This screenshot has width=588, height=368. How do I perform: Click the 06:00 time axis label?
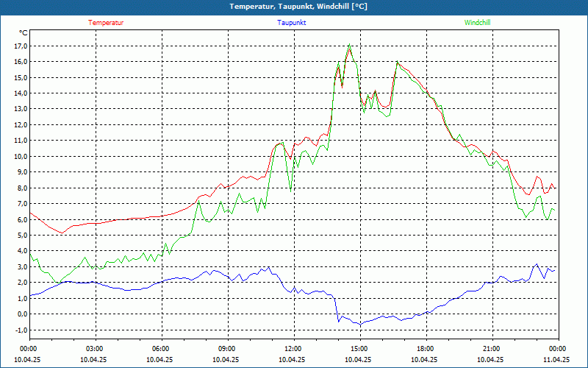click(x=162, y=349)
